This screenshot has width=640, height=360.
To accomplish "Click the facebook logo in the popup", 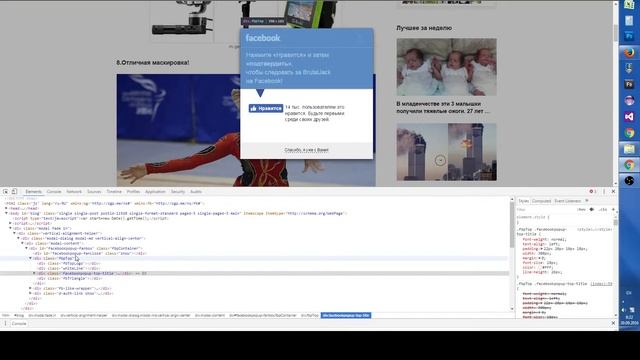I will (x=263, y=38).
